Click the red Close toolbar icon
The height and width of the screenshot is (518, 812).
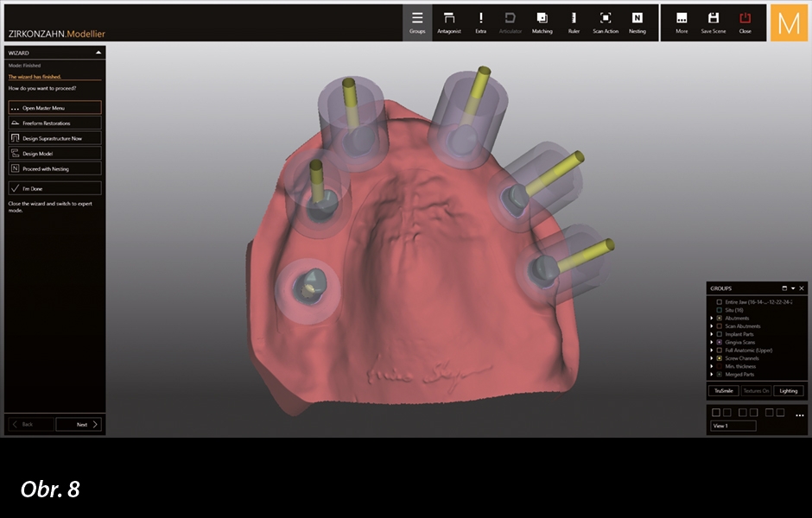tap(745, 22)
